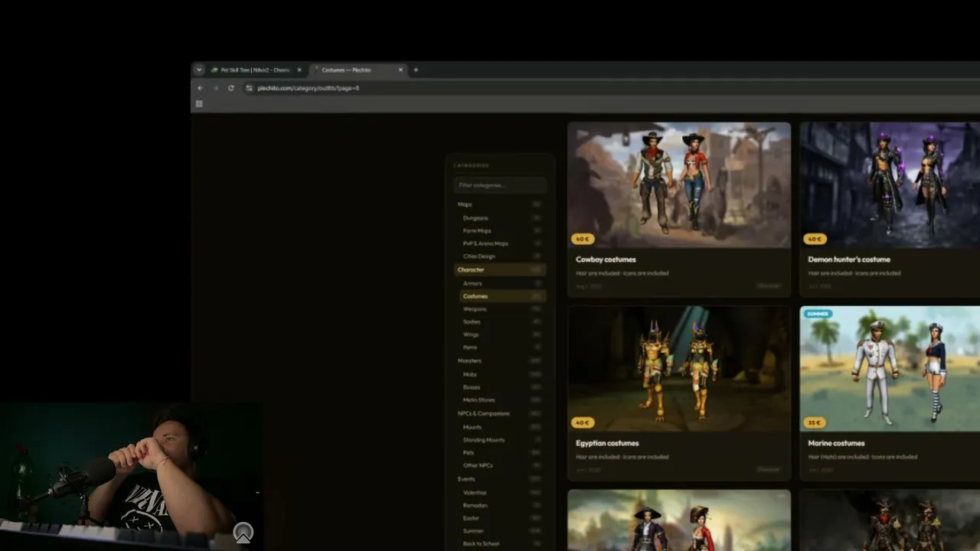Click the 40 € price badge on Demon hunter's costume
Screen dimensions: 980x551
(x=815, y=239)
